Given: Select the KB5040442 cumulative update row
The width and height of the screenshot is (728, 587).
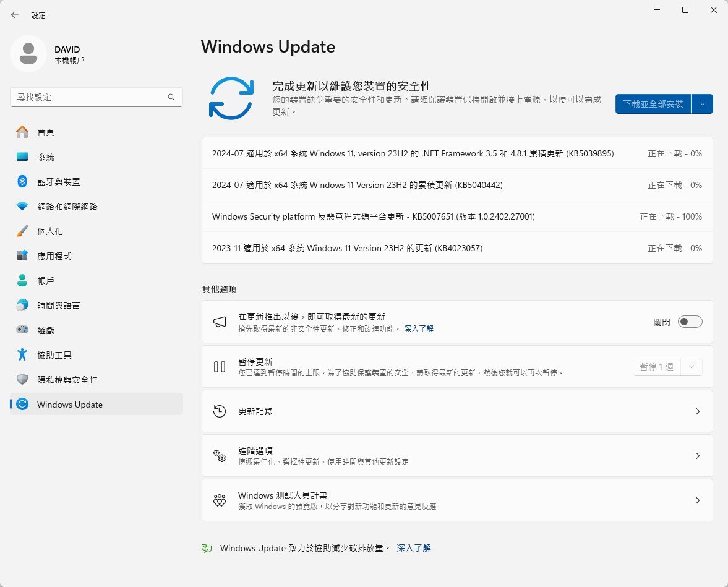Looking at the screenshot, I should coord(457,185).
